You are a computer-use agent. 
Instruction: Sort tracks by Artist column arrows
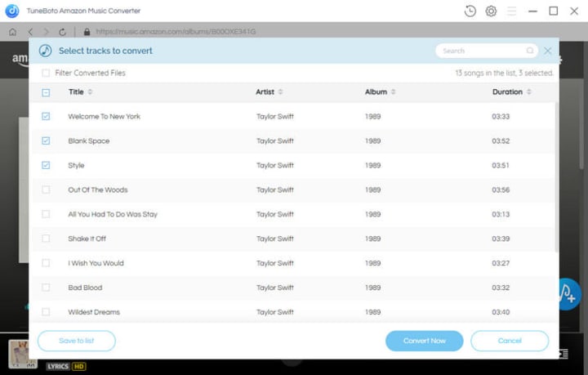pos(280,92)
